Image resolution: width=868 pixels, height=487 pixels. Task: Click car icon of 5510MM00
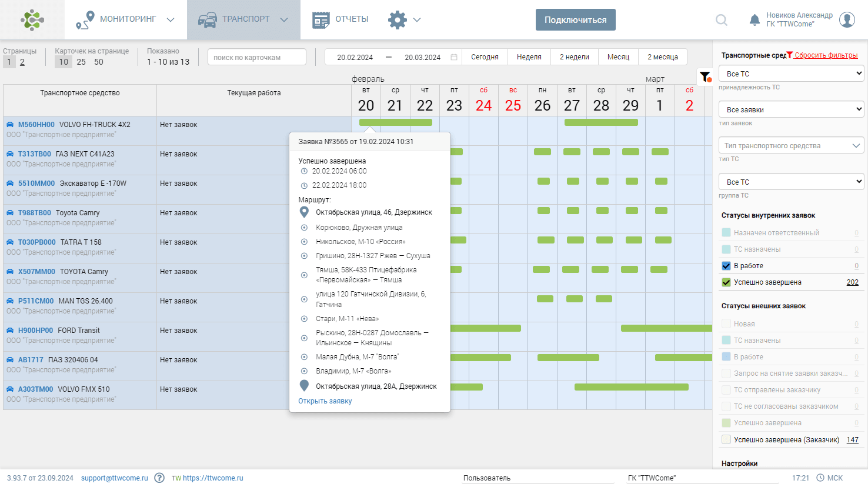(10, 184)
